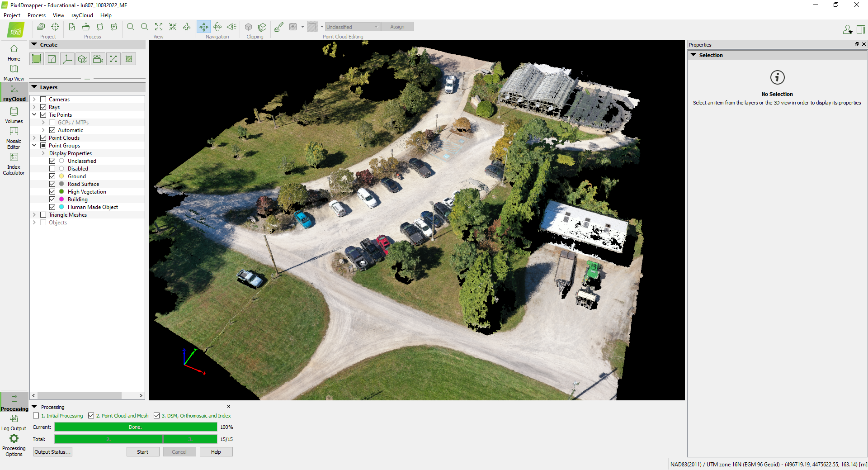Collapse the Create panel section
868x470 pixels.
34,45
